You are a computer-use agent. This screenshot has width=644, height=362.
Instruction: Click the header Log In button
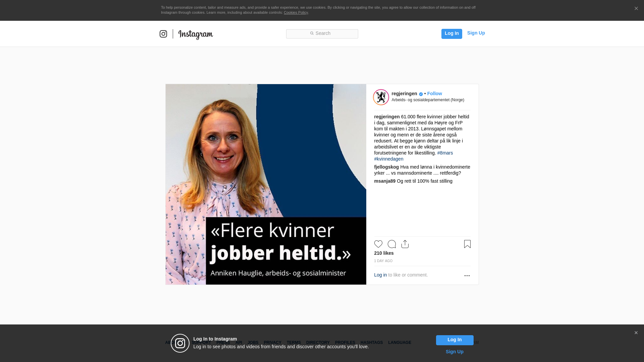(x=451, y=34)
